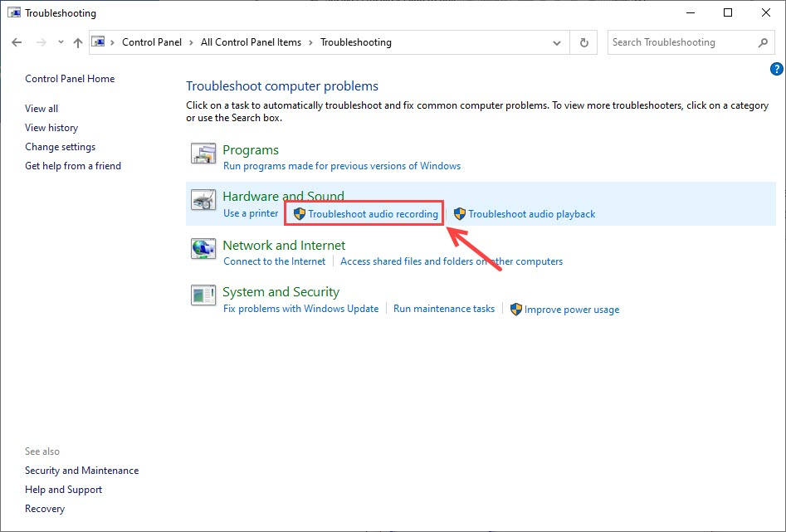The image size is (786, 532).
Task: Click the Programs category icon
Action: 203,154
